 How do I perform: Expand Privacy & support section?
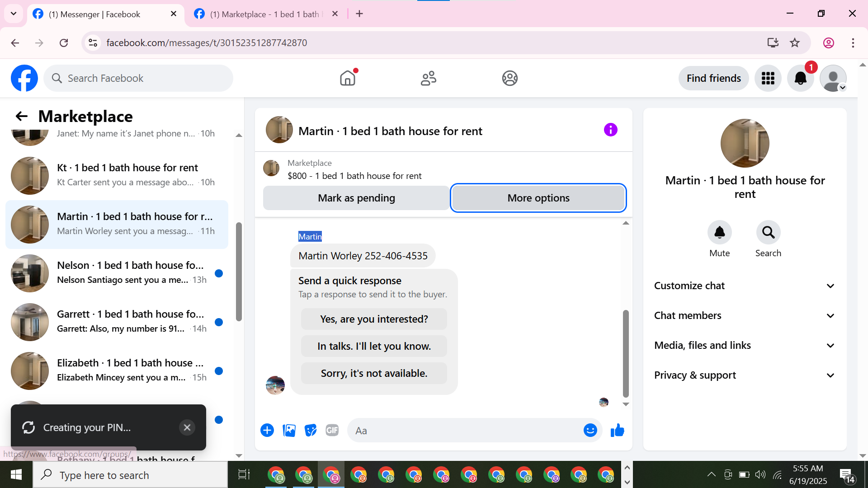click(x=745, y=375)
